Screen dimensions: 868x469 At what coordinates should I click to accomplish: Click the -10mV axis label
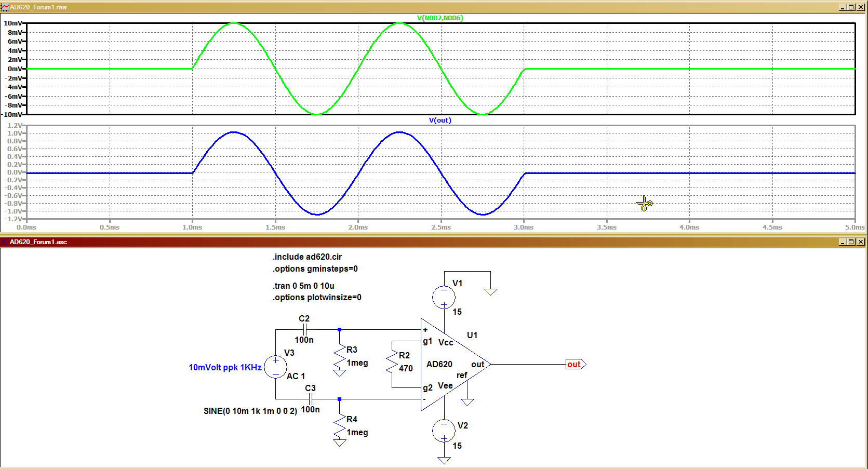click(x=12, y=114)
